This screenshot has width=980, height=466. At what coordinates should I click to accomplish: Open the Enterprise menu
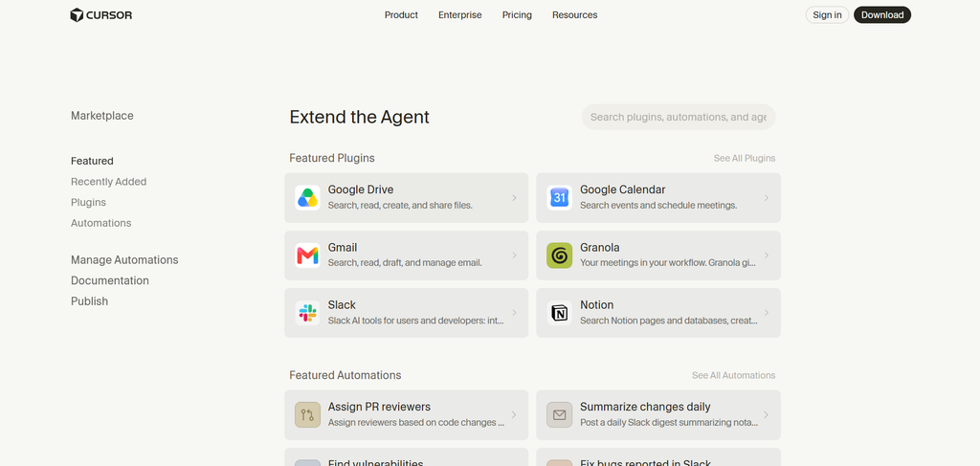click(x=460, y=15)
